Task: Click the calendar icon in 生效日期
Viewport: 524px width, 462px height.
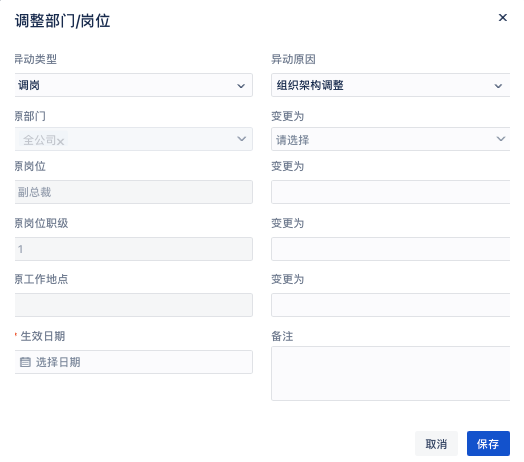Action: [x=25, y=362]
